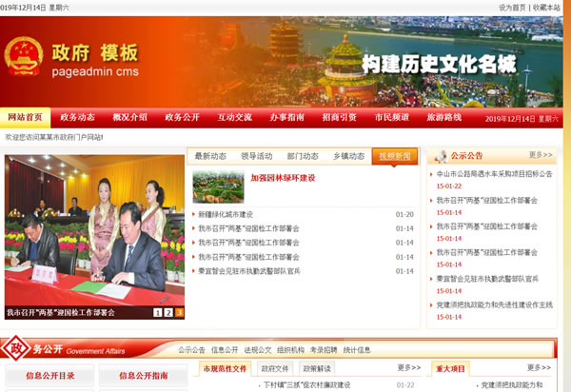Open the 新建绿化城市建设 news article
The width and height of the screenshot is (571, 392).
[x=226, y=215]
